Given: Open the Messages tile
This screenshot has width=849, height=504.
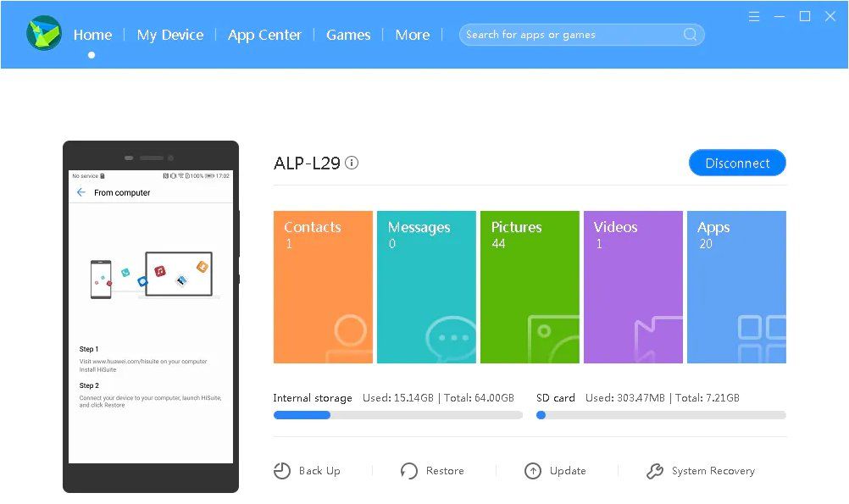Looking at the screenshot, I should (426, 287).
